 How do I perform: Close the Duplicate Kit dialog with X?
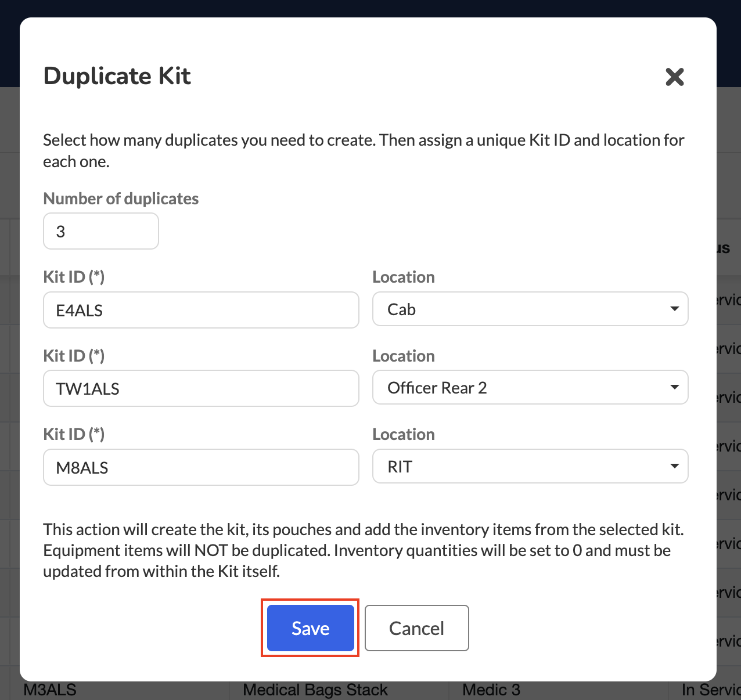click(674, 77)
